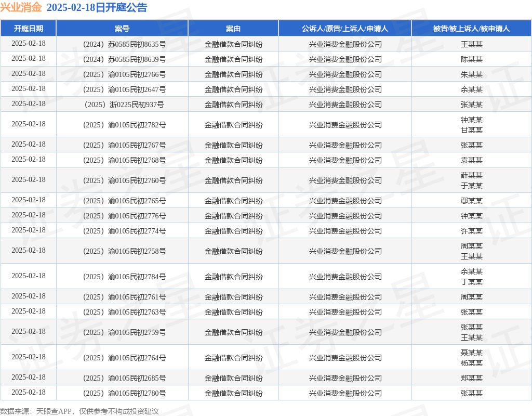532x416 pixels.
Task: Select the 被告/被上诉人/被申请人 column header
Action: (x=472, y=29)
